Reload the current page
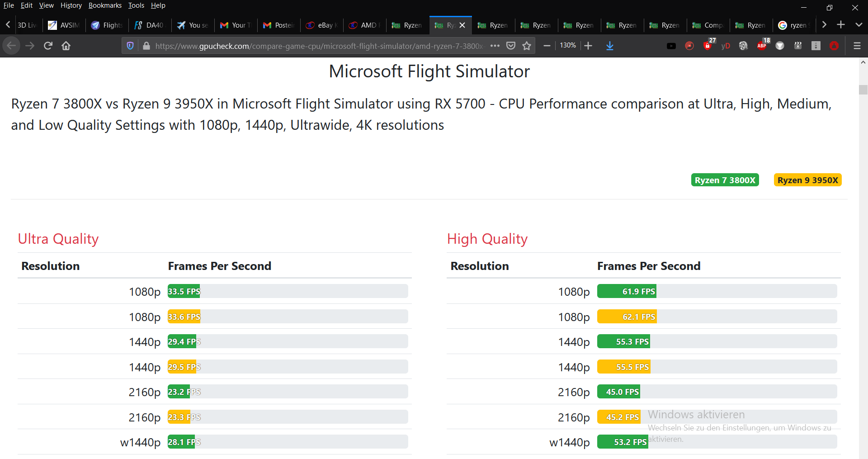Viewport: 868px width, 459px height. (48, 46)
